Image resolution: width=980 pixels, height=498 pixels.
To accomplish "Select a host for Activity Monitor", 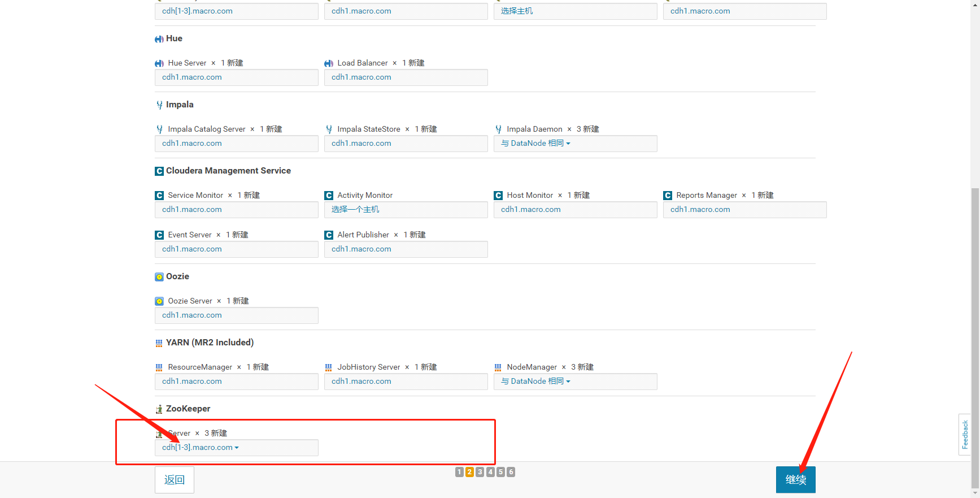I will click(x=406, y=210).
